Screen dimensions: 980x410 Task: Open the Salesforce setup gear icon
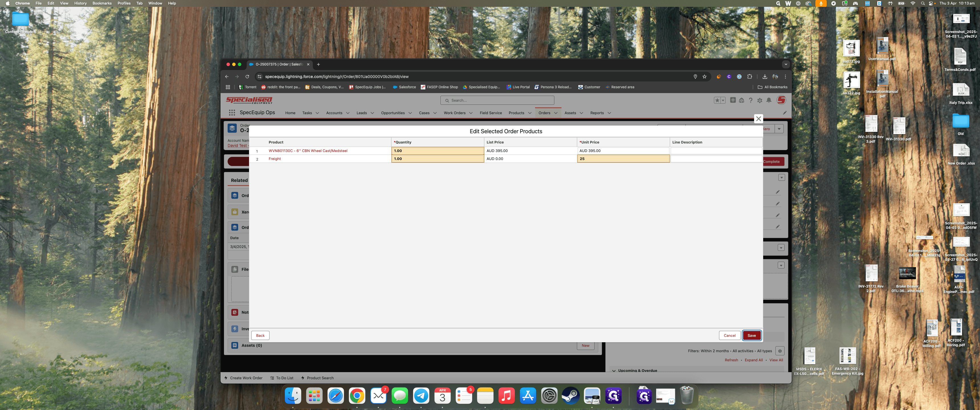(760, 101)
